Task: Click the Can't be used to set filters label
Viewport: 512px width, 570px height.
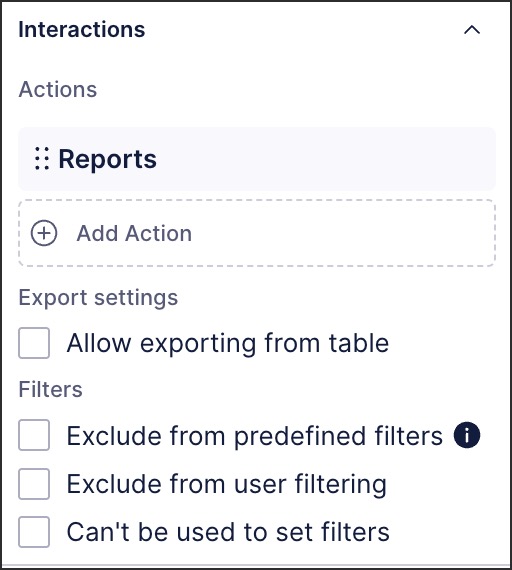Action: [228, 532]
